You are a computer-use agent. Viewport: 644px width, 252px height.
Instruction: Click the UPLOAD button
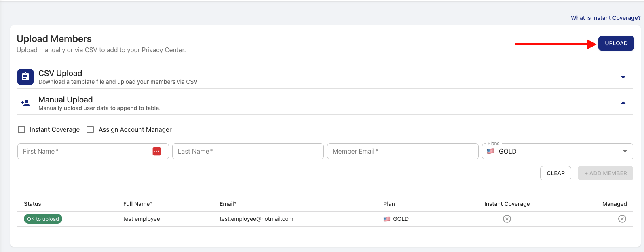pyautogui.click(x=616, y=43)
